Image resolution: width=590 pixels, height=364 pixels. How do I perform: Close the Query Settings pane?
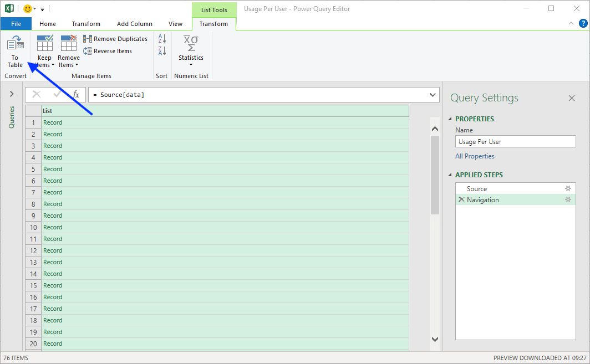click(x=572, y=98)
